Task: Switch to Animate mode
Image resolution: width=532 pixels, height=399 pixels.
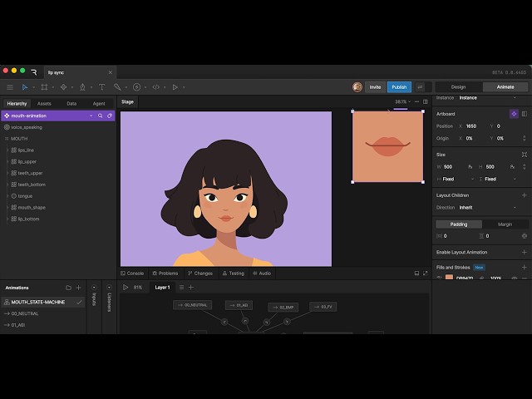Action: [505, 87]
